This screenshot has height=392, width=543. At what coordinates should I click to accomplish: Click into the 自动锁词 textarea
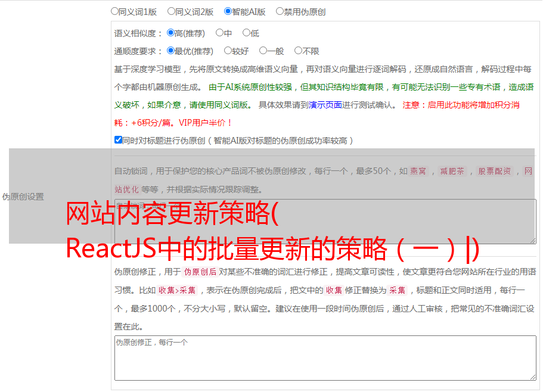click(x=325, y=222)
